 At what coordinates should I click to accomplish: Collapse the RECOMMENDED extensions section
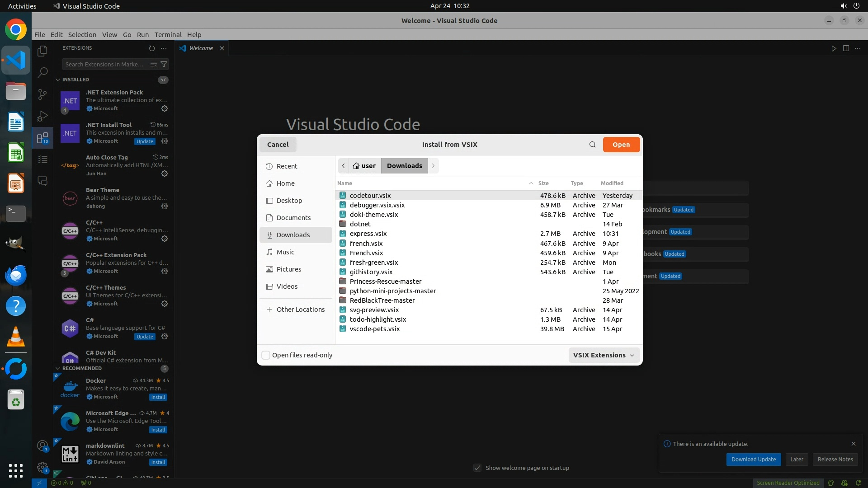pyautogui.click(x=58, y=368)
